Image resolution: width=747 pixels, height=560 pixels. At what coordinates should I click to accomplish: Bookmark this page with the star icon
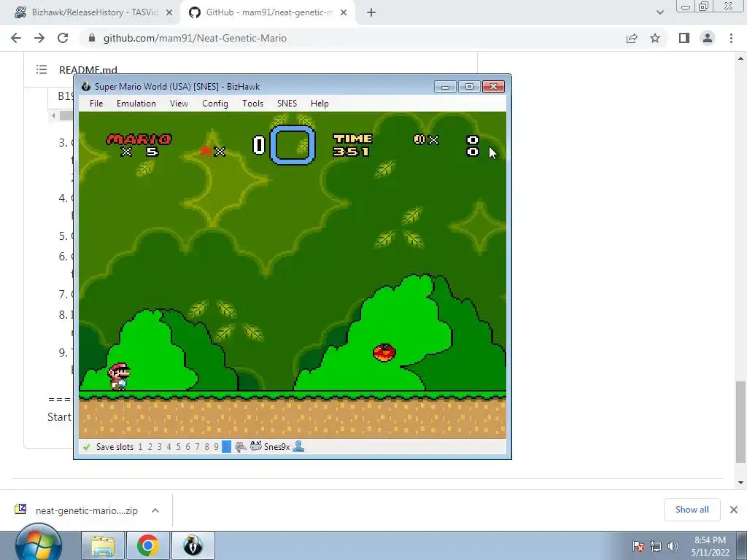point(655,38)
